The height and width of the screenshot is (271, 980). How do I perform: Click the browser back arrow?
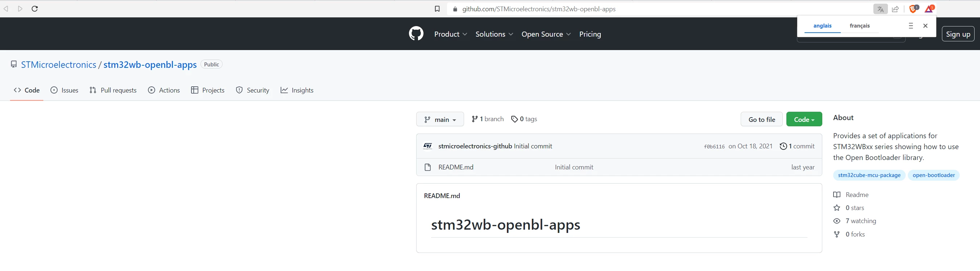6,9
